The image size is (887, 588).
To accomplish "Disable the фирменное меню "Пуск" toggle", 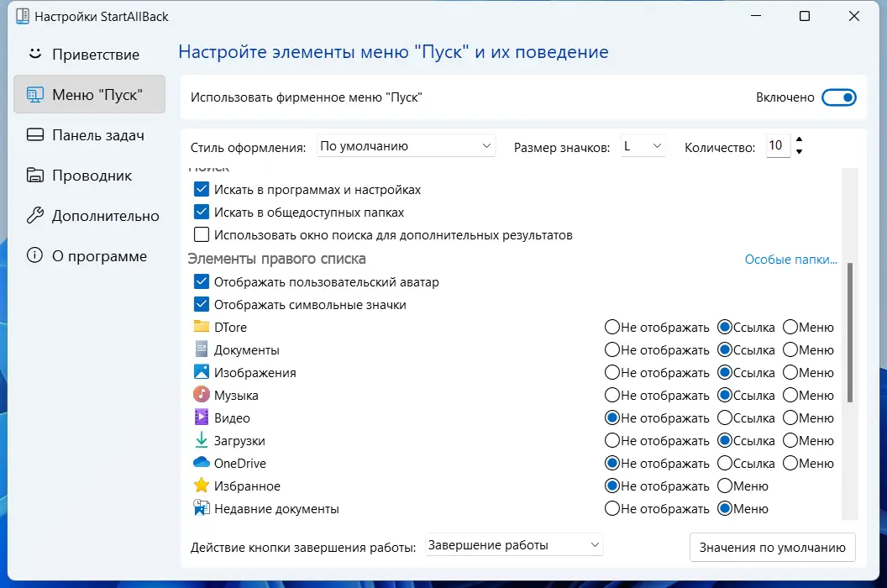I will point(839,97).
